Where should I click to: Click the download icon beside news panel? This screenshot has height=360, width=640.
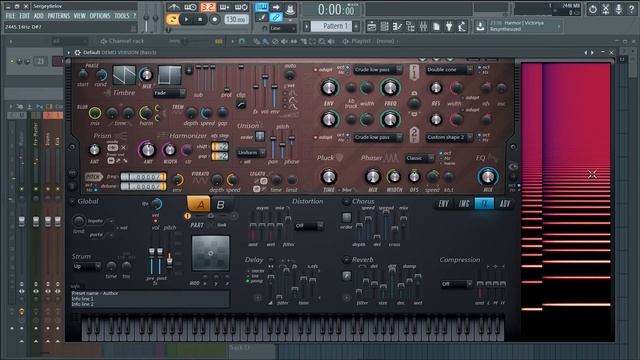click(x=480, y=27)
